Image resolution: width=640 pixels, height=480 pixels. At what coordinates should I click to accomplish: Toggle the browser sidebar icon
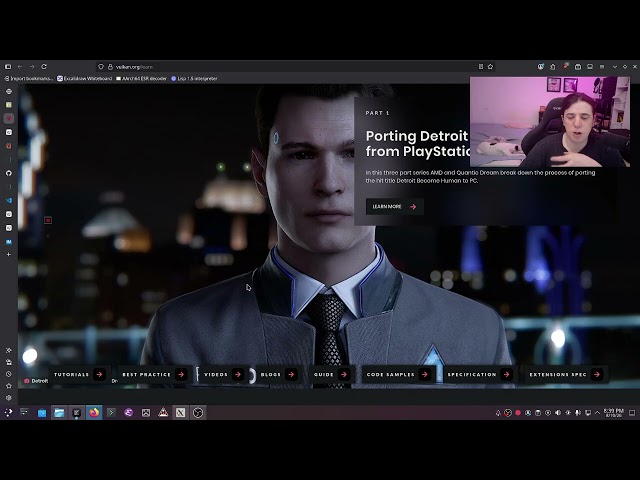8,67
